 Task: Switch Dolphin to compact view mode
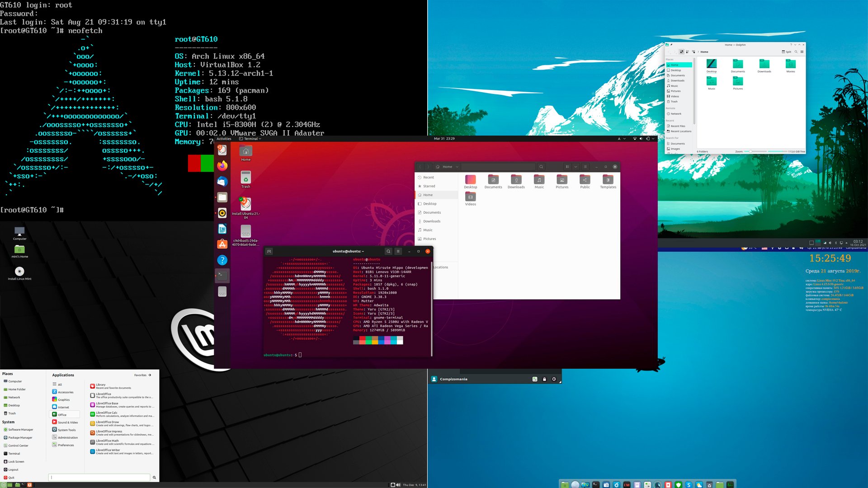click(x=688, y=52)
